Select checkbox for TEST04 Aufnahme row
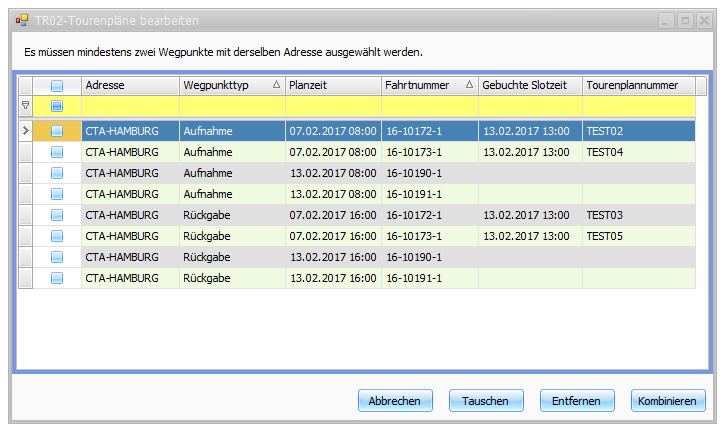The image size is (727, 436). coord(57,152)
